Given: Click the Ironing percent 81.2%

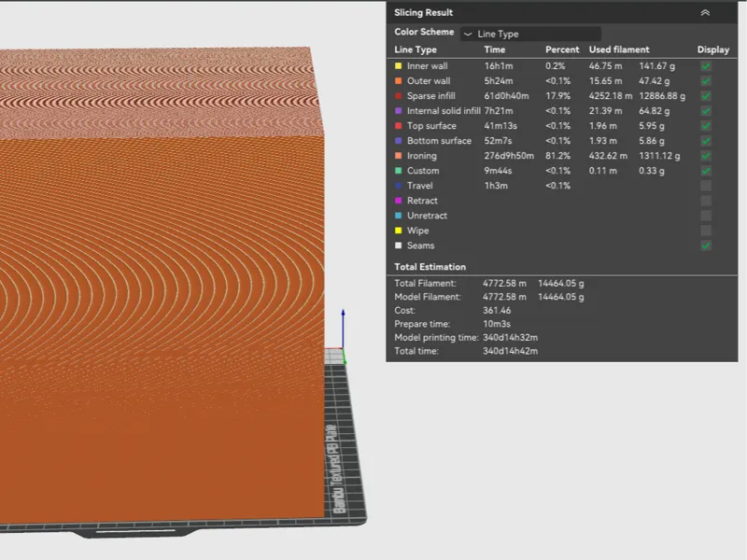Looking at the screenshot, I should [557, 156].
